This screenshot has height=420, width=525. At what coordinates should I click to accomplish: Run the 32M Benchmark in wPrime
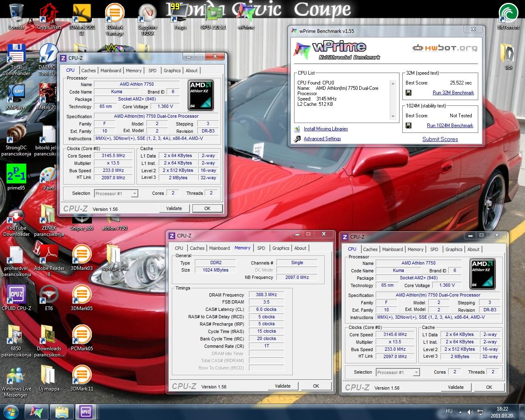453,93
